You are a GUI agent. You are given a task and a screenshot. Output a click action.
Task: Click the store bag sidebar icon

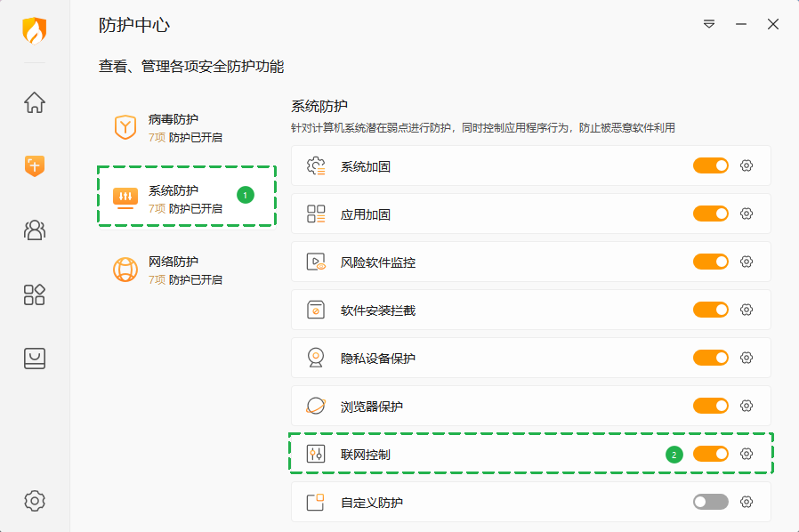coord(35,359)
